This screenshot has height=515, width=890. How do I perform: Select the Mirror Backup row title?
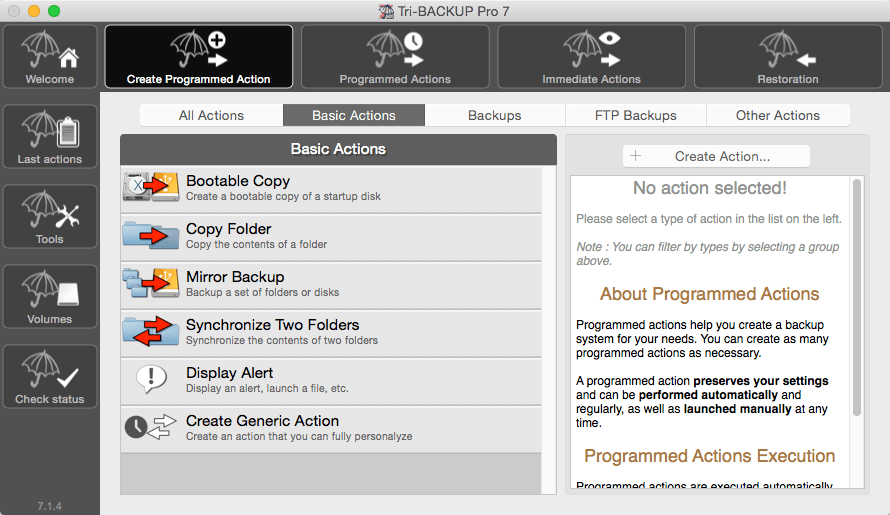(x=235, y=277)
